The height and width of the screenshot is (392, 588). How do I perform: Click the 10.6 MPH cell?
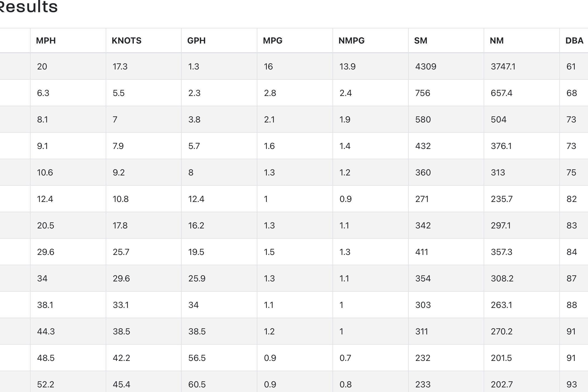[45, 172]
